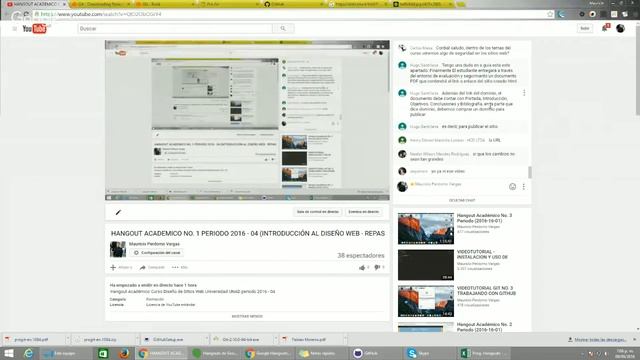This screenshot has height=360, width=640.
Task: Click the Compartir share arrow
Action: pos(142,267)
